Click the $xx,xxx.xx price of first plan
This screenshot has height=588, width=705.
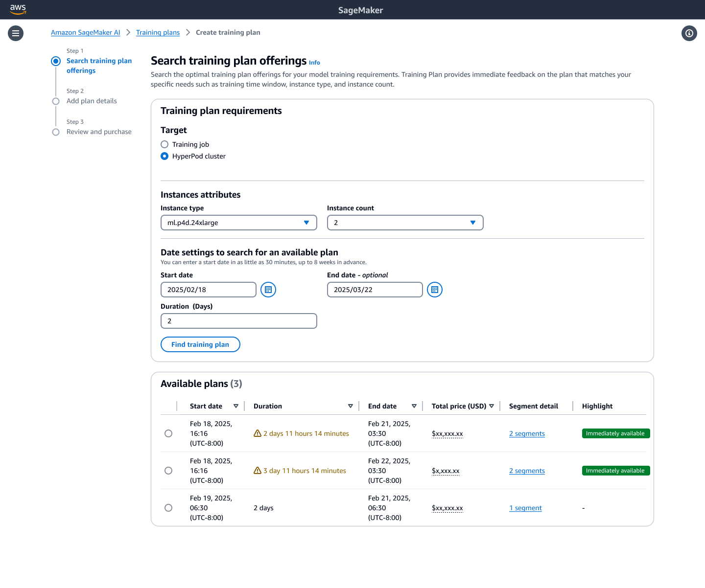point(447,433)
